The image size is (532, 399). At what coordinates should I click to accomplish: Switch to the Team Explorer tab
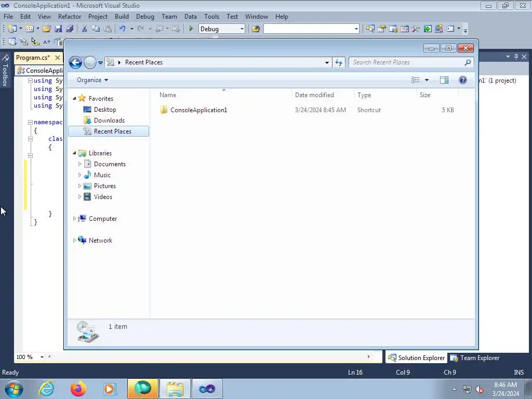pyautogui.click(x=475, y=357)
